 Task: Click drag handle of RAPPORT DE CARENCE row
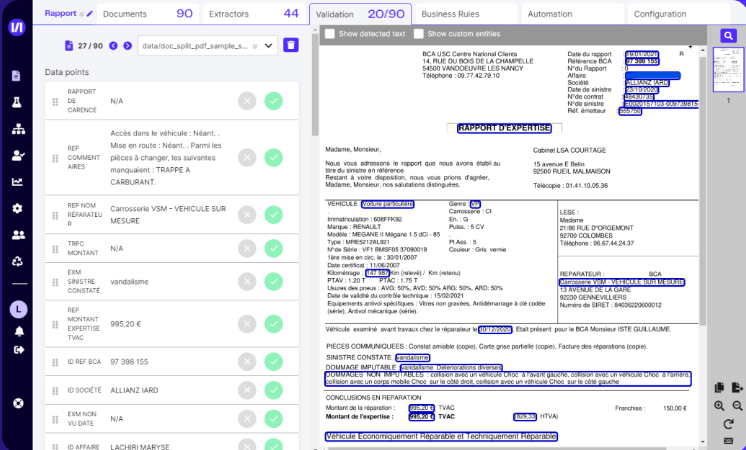[55, 101]
